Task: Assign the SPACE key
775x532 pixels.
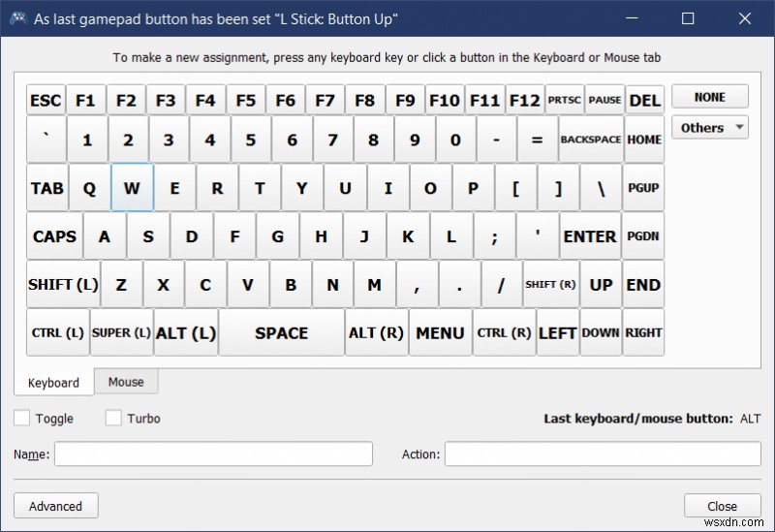Action: [282, 332]
